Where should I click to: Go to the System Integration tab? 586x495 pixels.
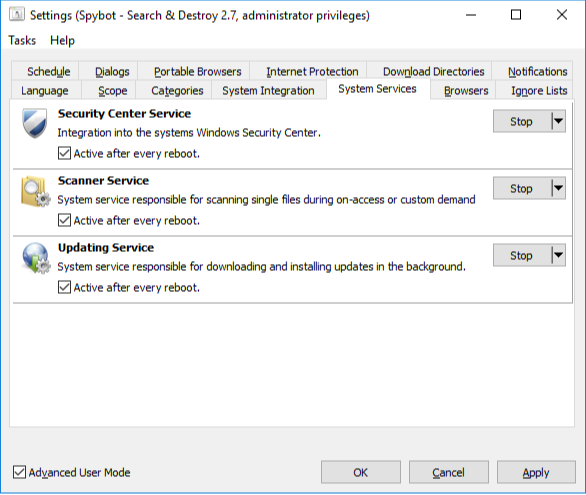pyautogui.click(x=268, y=90)
